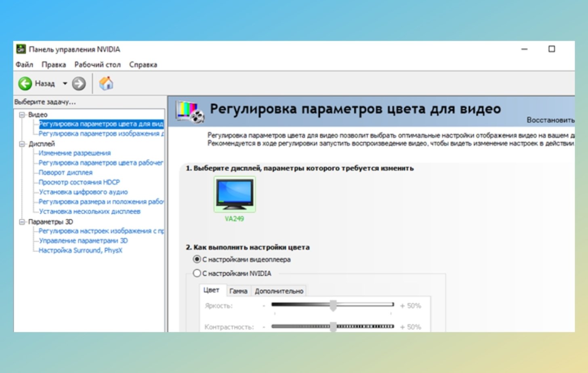Viewport: 588px width, 373px height.
Task: Click the video color settings header icon
Action: (190, 111)
